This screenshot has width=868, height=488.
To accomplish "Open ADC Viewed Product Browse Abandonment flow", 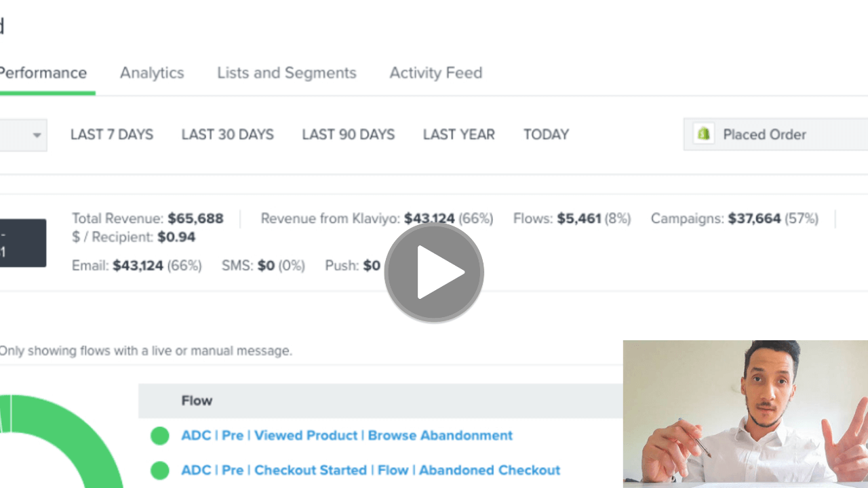I will pos(347,435).
